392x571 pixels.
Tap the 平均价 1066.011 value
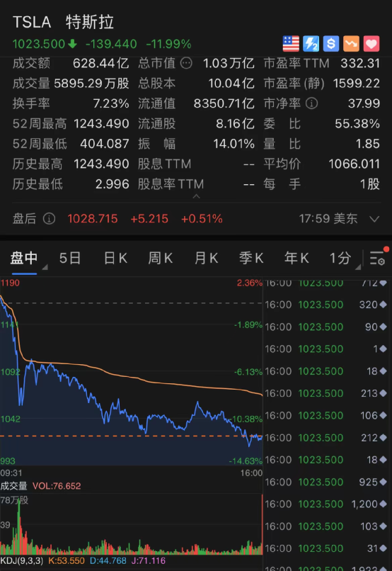[x=354, y=164]
